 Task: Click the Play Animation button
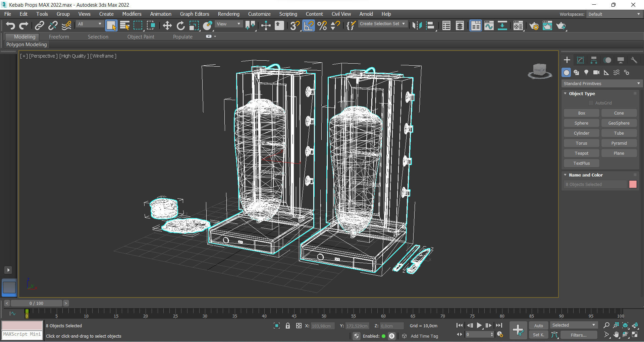click(x=479, y=325)
